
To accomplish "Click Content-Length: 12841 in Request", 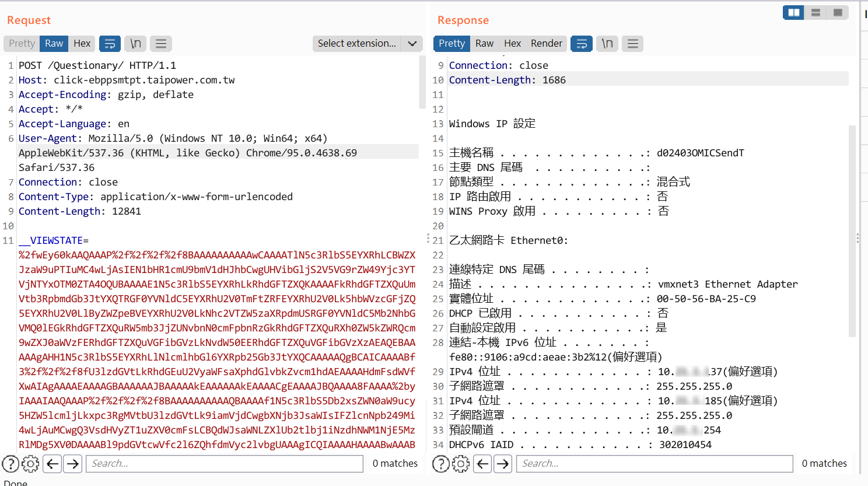I will [80, 211].
